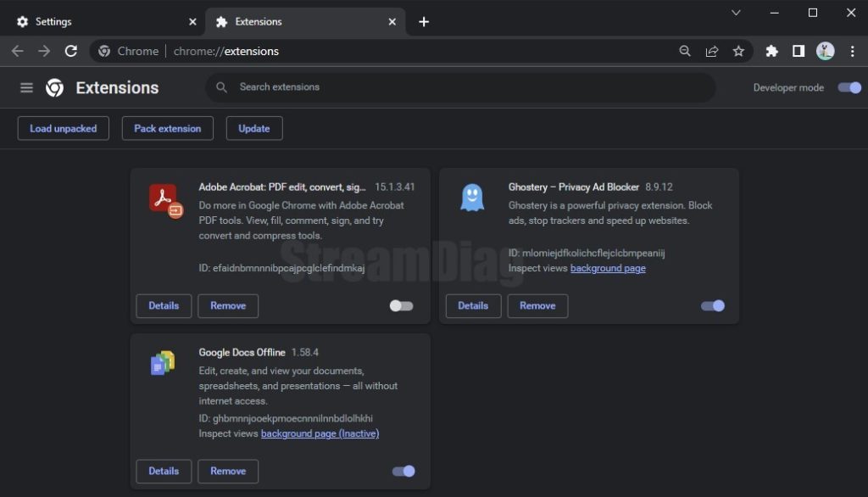Open Ghostery background page link
868x497 pixels.
click(608, 268)
